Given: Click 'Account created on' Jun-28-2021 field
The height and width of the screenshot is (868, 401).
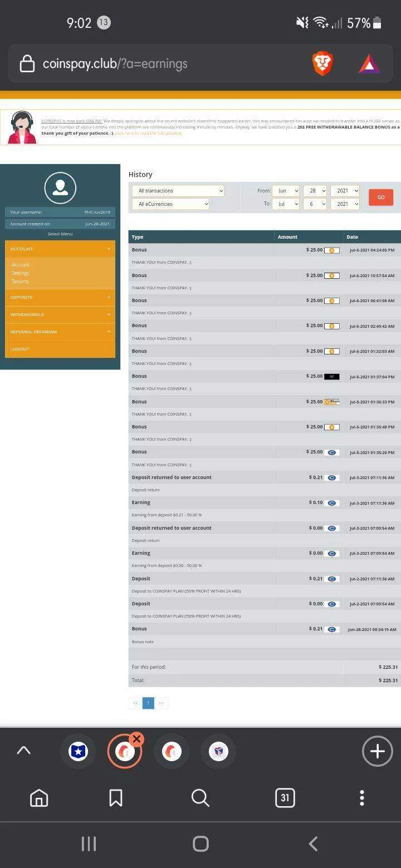Looking at the screenshot, I should [60, 224].
